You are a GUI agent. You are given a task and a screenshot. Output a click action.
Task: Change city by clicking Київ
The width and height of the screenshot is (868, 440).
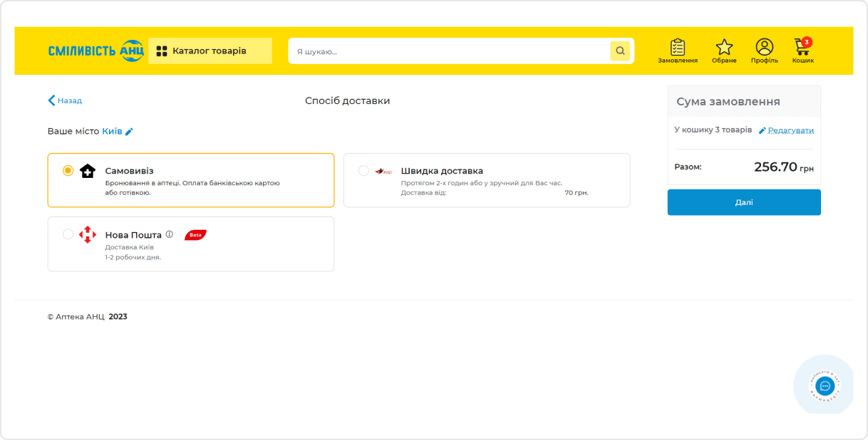point(112,132)
